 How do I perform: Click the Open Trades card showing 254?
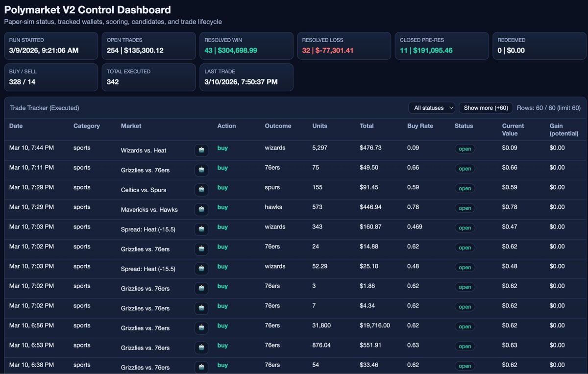[148, 46]
